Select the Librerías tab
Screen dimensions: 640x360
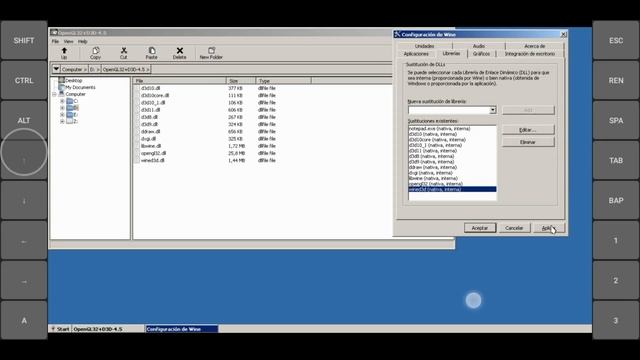(451, 53)
